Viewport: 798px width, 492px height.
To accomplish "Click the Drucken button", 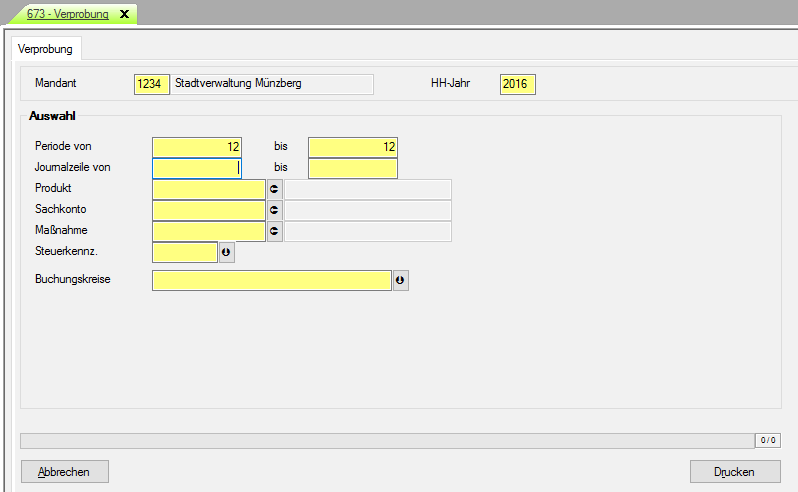I will (735, 471).
